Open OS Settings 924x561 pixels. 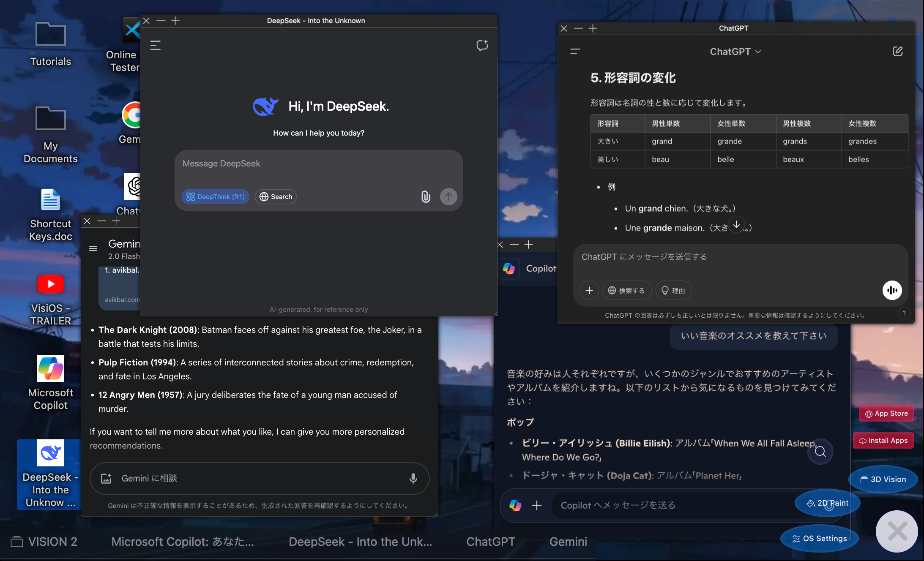[x=820, y=539]
